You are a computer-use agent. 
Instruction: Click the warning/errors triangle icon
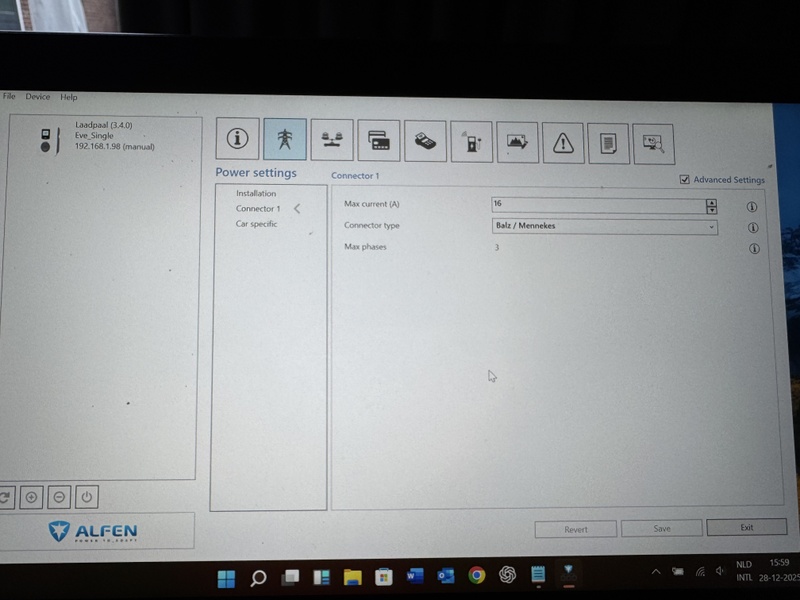(x=561, y=140)
